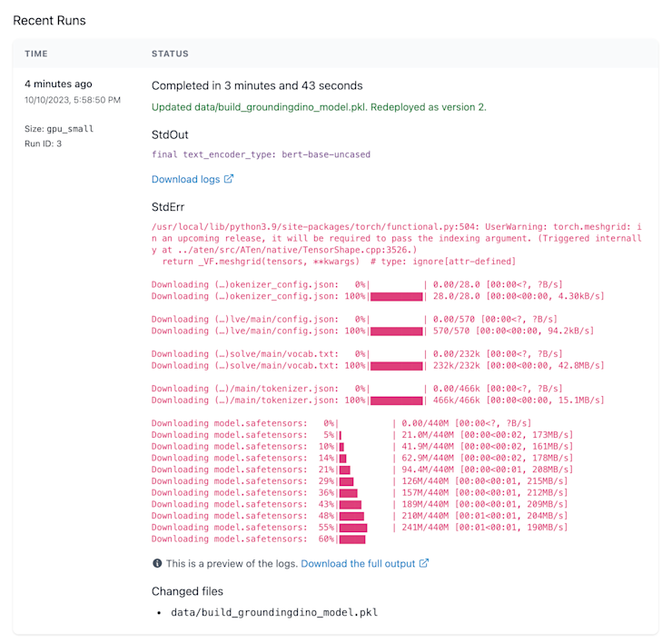The width and height of the screenshot is (672, 643).
Task: Select the '4 minutes ago' run time
Action: pos(58,84)
